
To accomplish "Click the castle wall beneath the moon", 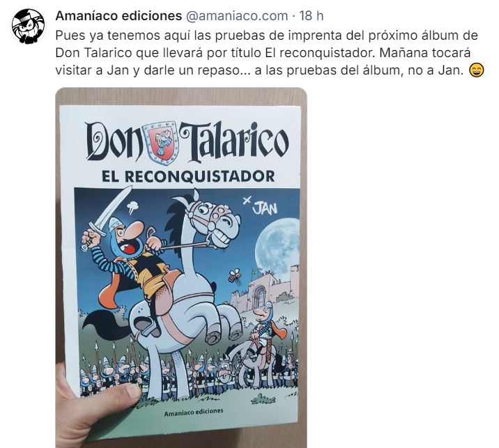I will [264, 291].
